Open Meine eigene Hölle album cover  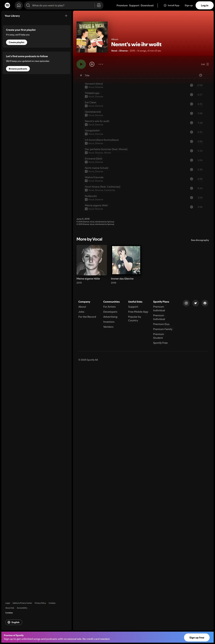coord(92,260)
